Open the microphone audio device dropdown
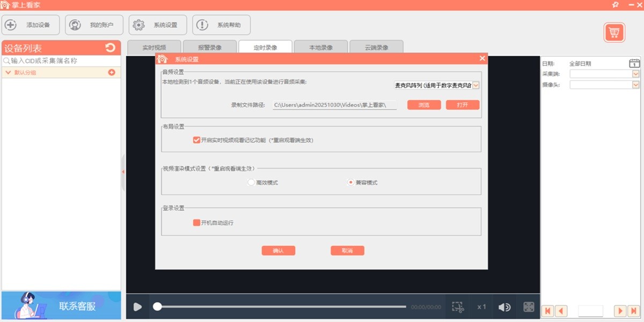This screenshot has height=322, width=644. 475,85
